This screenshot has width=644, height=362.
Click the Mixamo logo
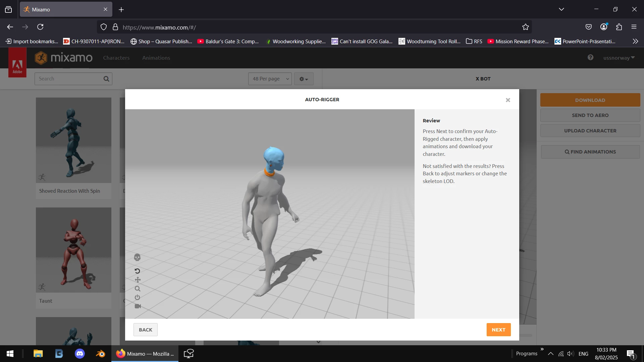pyautogui.click(x=64, y=58)
